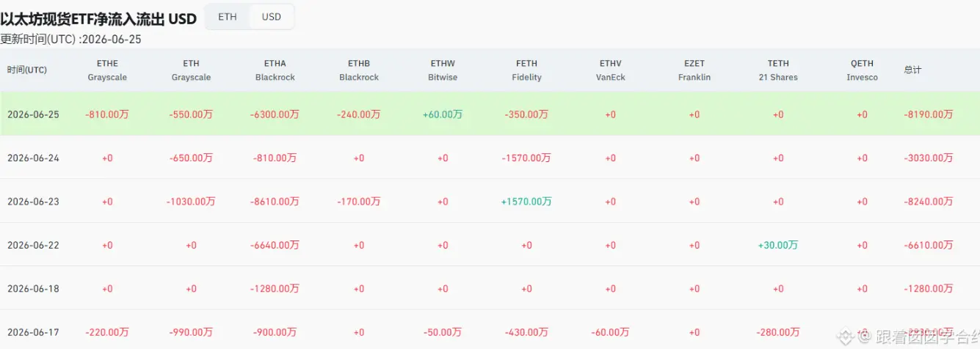Click the FETH Fidelity column header
The height and width of the screenshot is (349, 980).
527,70
